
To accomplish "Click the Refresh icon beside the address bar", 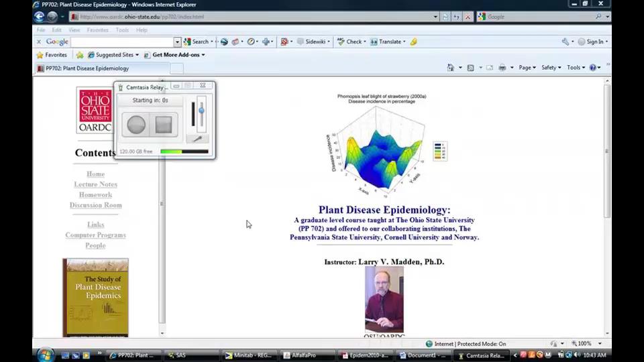I will pyautogui.click(x=456, y=17).
